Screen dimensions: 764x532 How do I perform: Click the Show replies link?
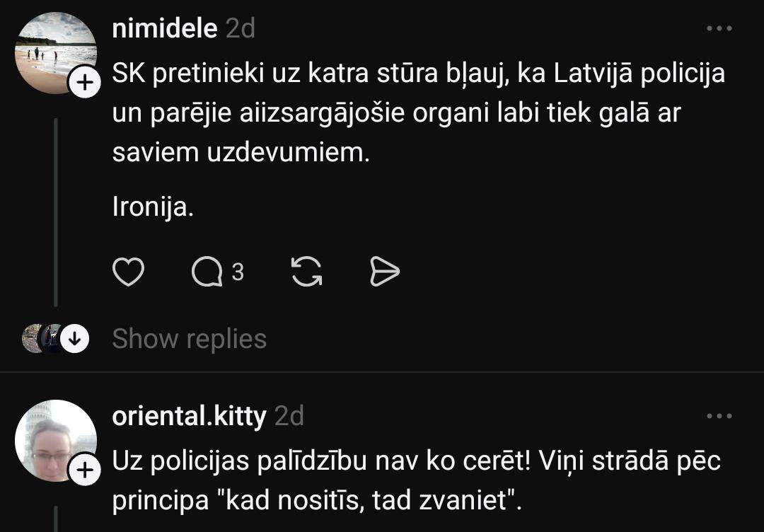click(189, 339)
